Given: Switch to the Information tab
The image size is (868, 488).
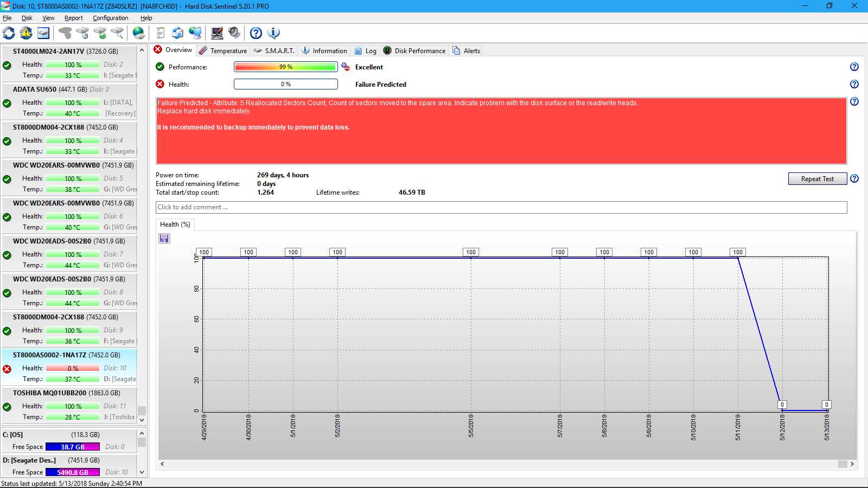Looking at the screenshot, I should 324,50.
